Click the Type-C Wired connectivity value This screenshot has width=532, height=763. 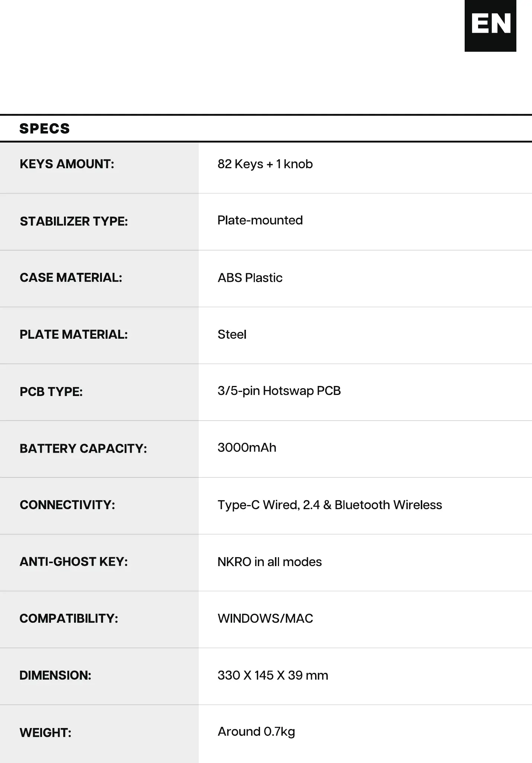tap(330, 505)
